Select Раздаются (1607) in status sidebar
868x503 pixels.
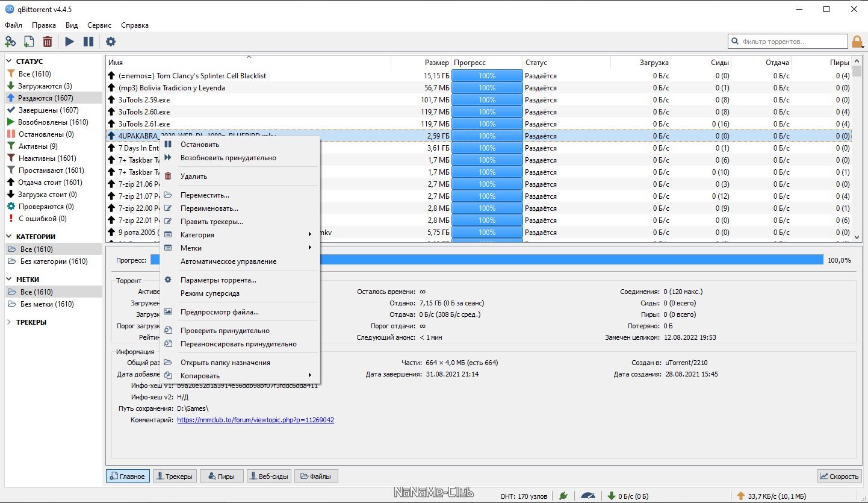point(54,98)
